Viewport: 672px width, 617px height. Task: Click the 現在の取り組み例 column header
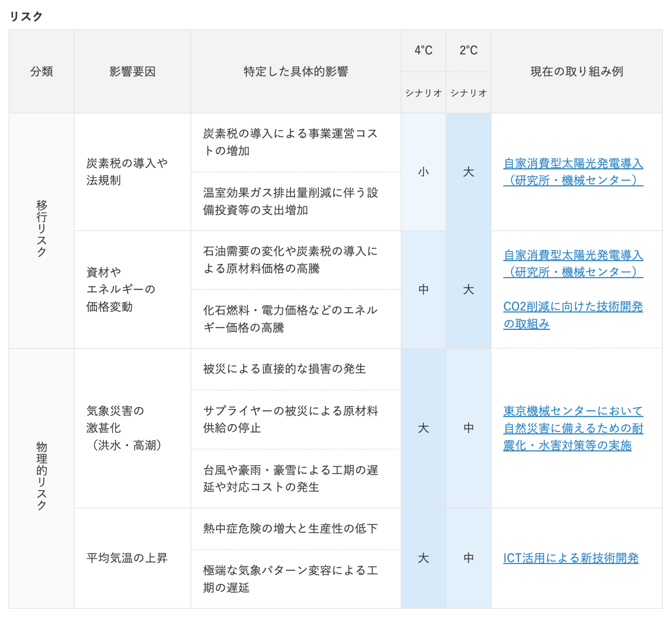(576, 71)
